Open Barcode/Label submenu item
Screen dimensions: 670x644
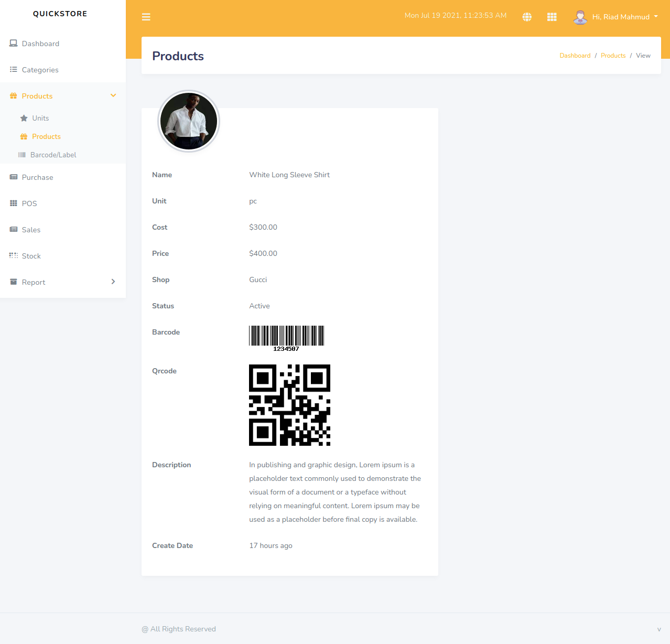(x=53, y=155)
